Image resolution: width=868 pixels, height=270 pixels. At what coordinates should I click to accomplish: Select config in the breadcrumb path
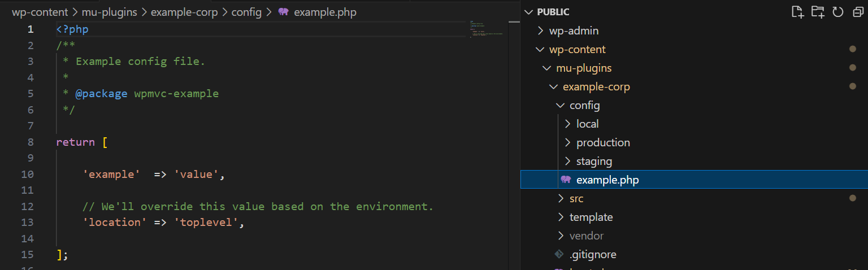pyautogui.click(x=246, y=12)
